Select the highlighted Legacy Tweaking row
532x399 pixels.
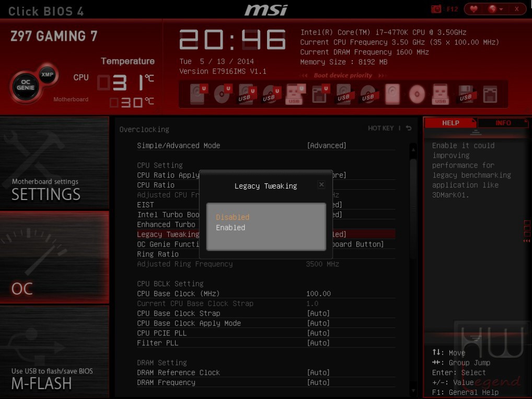266,234
